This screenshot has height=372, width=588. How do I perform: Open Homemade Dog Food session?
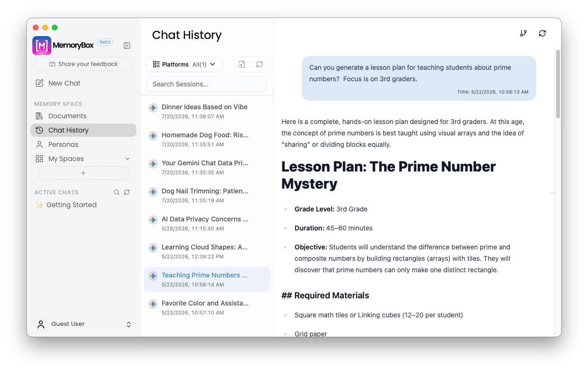point(207,139)
